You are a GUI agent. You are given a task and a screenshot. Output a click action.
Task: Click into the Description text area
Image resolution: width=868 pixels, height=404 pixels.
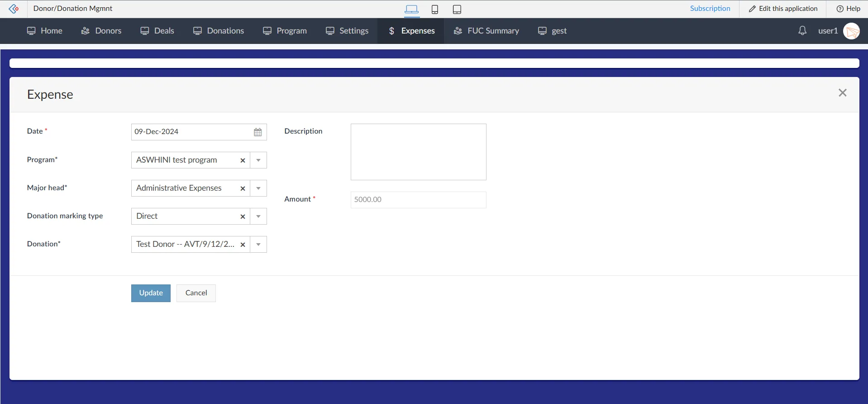[x=419, y=152]
